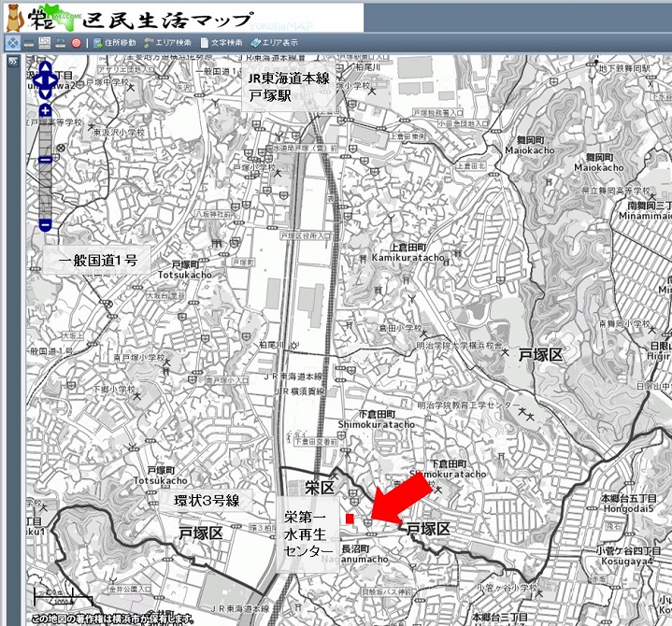This screenshot has width=672, height=626.
Task: Click the 南戸塚小入口 intersection label
Action: [227, 380]
